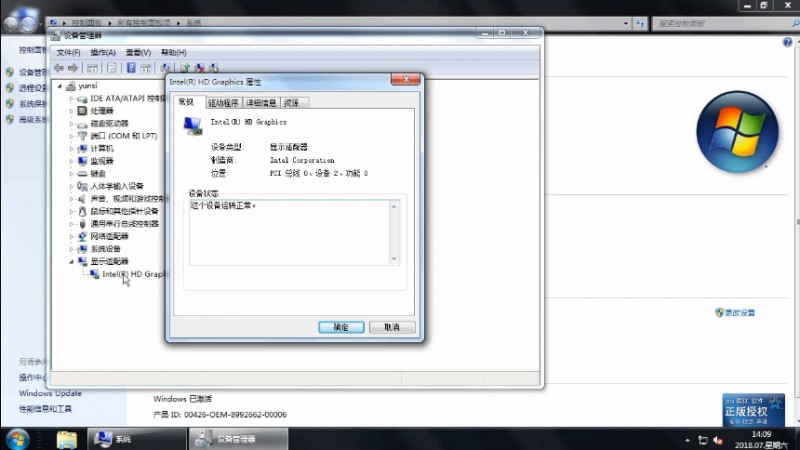Open Properties toolbar icon in Device Manager
Image resolution: width=800 pixels, height=450 pixels.
[x=111, y=68]
